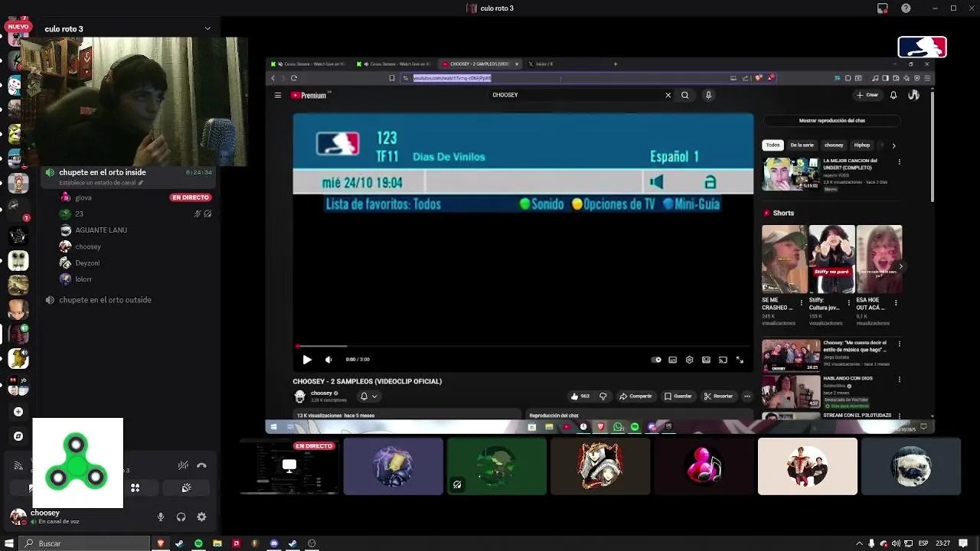
Task: Seek on the YouTube progress bar
Action: click(523, 347)
